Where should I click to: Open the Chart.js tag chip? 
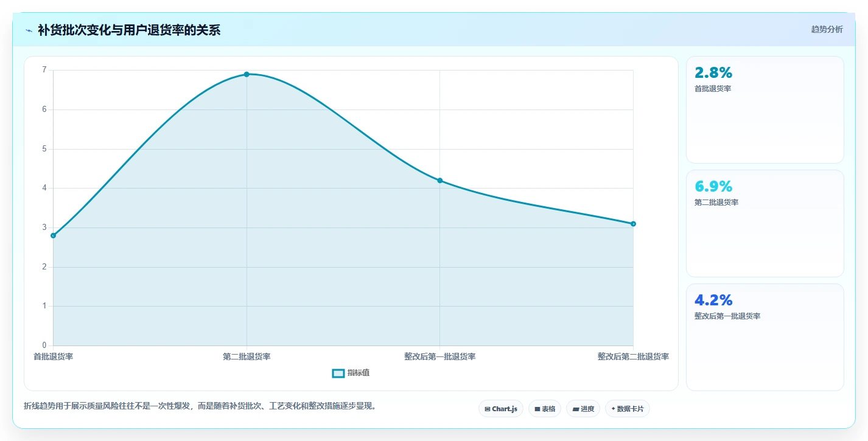[x=501, y=409]
